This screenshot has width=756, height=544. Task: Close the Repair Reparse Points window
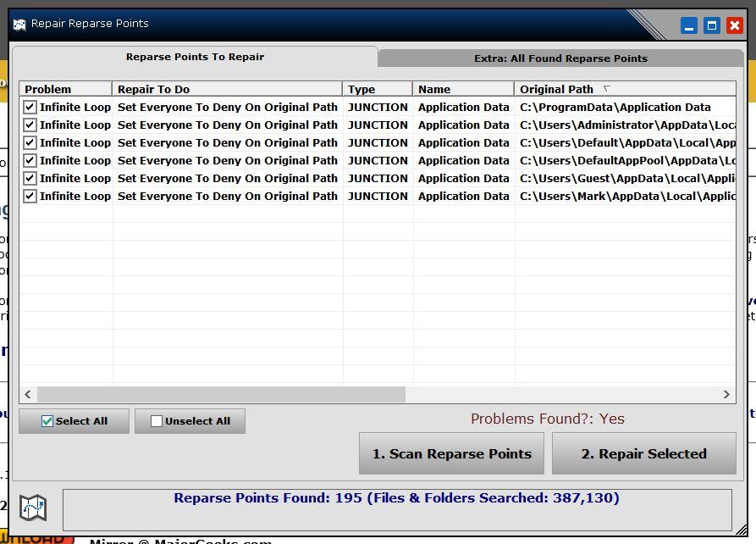click(x=735, y=25)
